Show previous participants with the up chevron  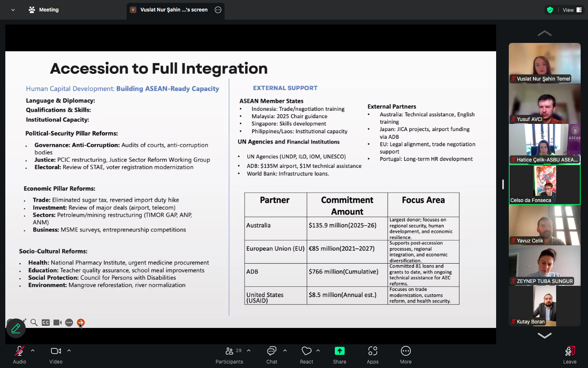(545, 33)
